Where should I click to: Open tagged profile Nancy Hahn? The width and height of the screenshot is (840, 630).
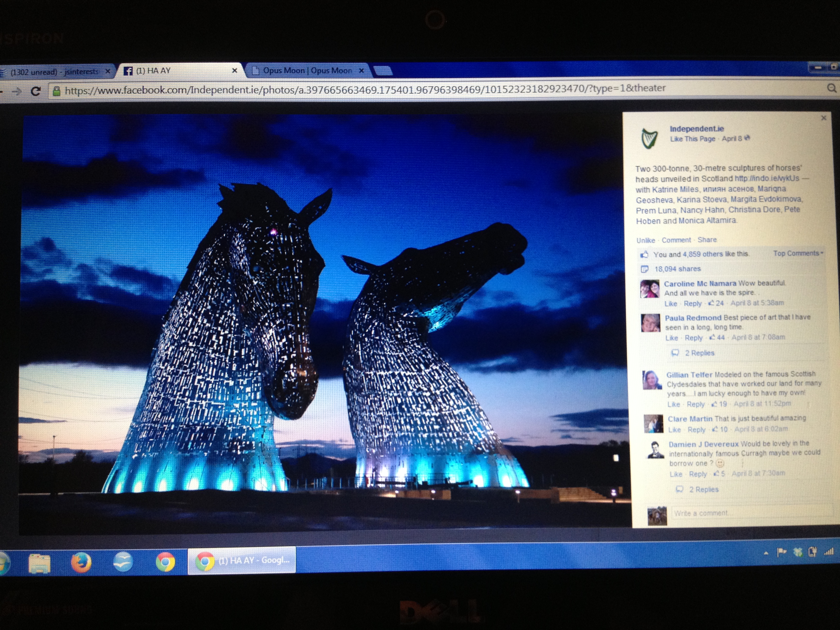[x=702, y=210]
